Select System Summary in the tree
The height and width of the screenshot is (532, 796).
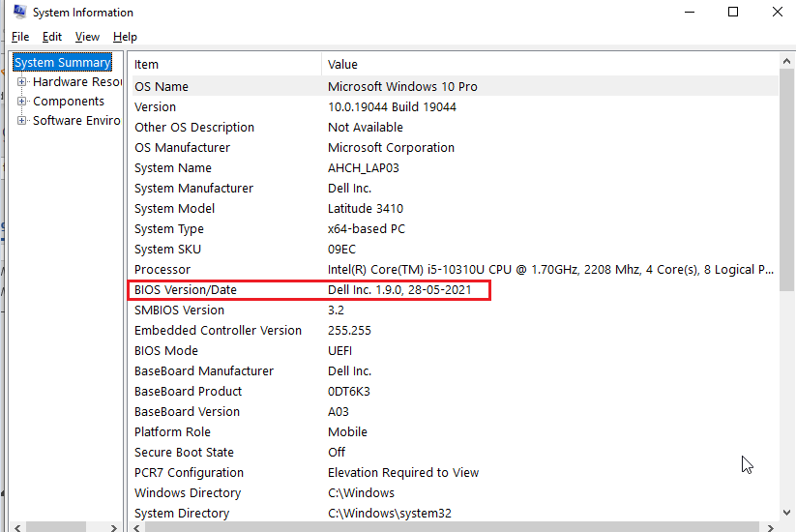(x=63, y=63)
